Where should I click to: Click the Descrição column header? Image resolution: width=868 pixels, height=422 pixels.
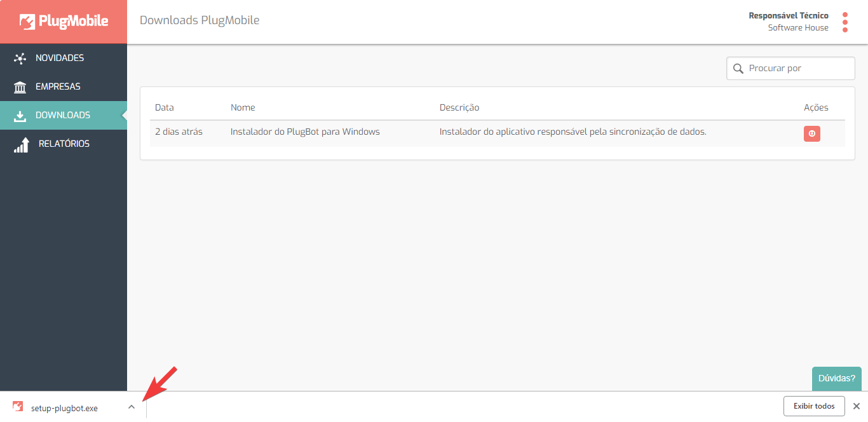pos(459,107)
